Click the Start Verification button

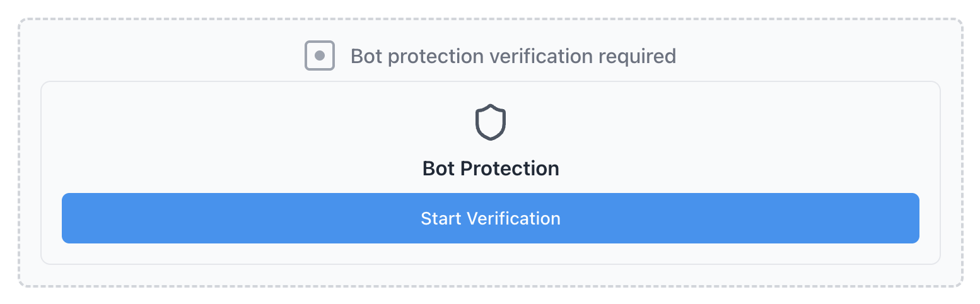(x=490, y=218)
